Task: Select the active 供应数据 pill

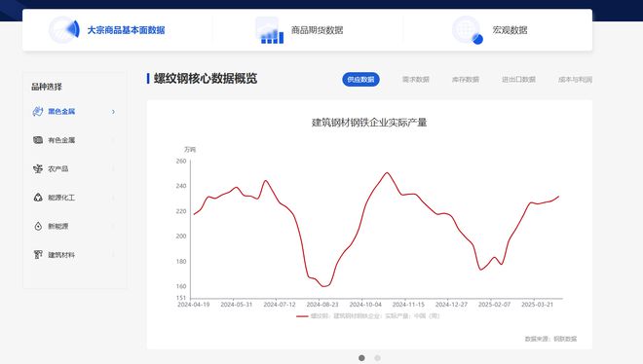Action: (360, 80)
